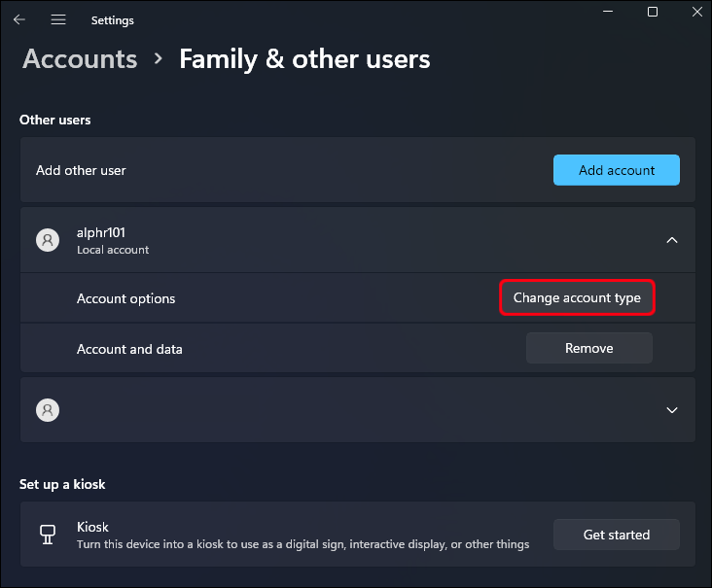The image size is (712, 588).
Task: Click Change account type button
Action: click(577, 297)
